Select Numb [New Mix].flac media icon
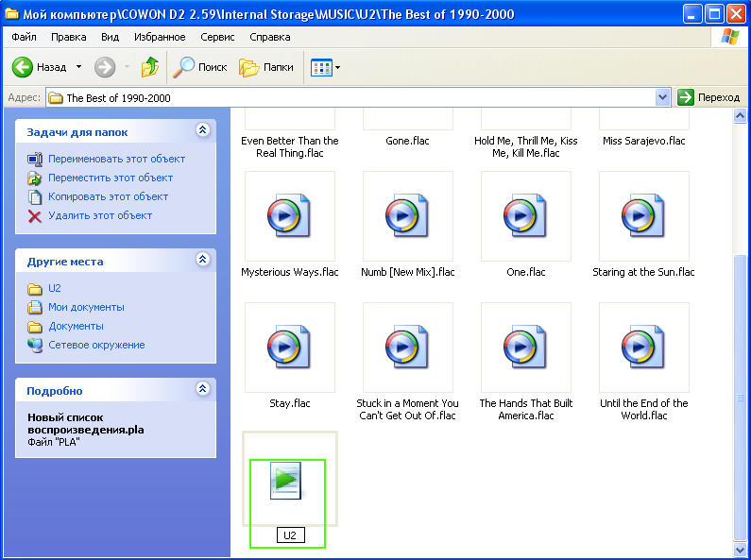This screenshot has height=560, width=751. (407, 216)
